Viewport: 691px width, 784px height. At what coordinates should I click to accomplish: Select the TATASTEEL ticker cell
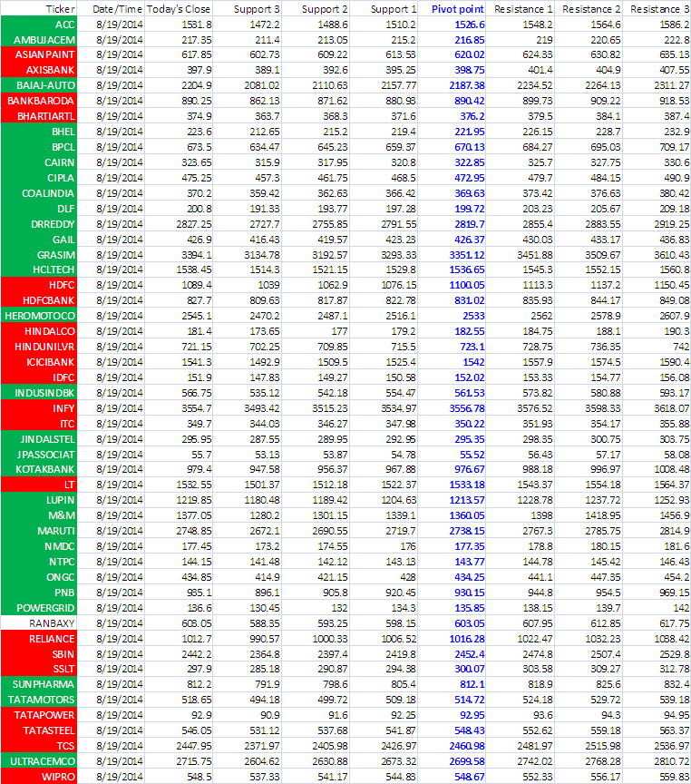pos(39,731)
